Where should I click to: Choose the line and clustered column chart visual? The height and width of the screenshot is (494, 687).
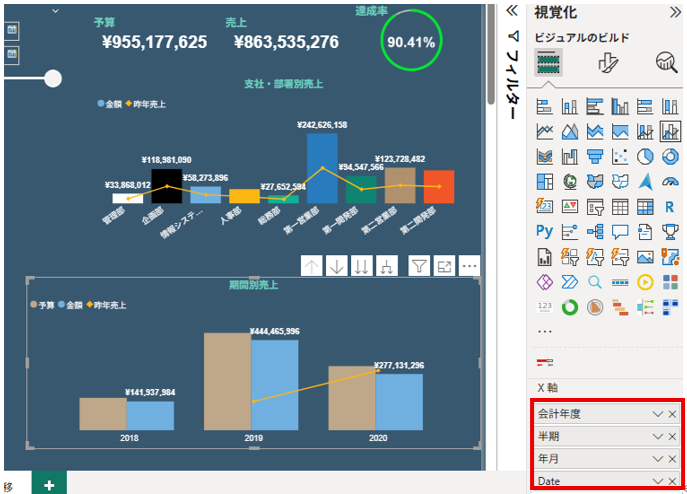pyautogui.click(x=670, y=131)
